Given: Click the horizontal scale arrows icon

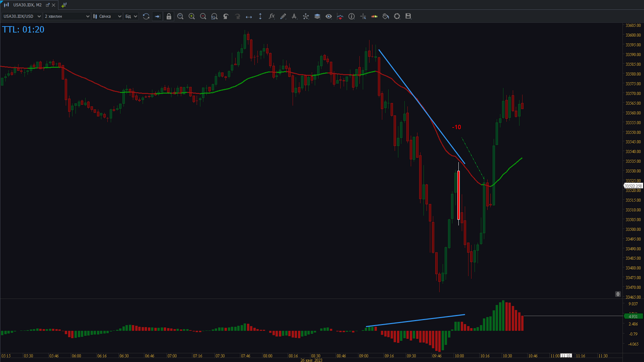Looking at the screenshot, I should coord(249,16).
